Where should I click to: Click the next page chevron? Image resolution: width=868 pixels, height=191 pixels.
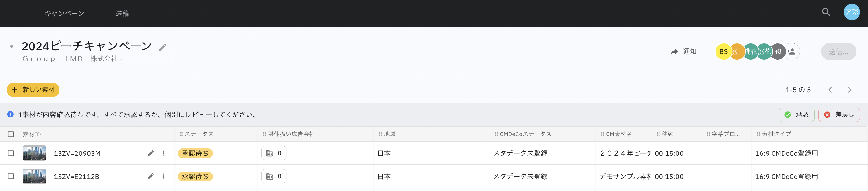pos(849,90)
